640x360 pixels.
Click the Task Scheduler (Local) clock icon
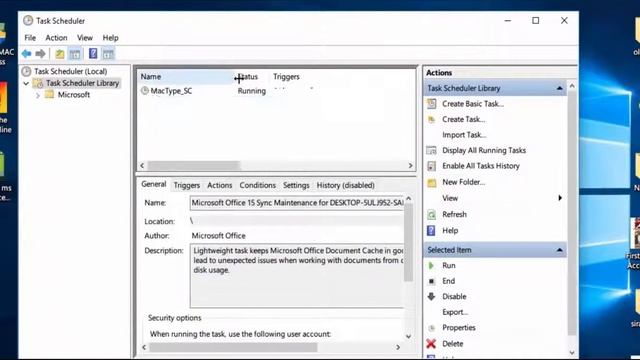click(x=27, y=71)
